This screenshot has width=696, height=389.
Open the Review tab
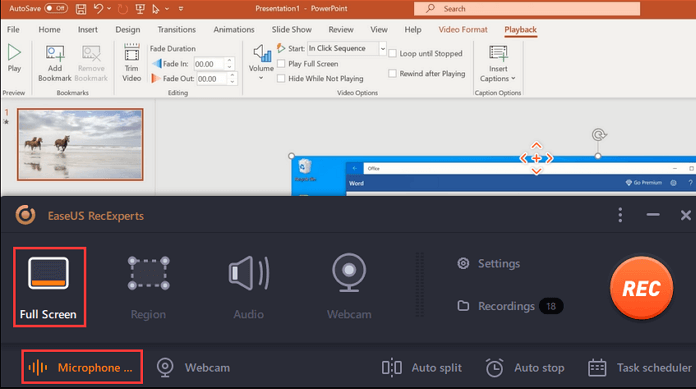341,29
